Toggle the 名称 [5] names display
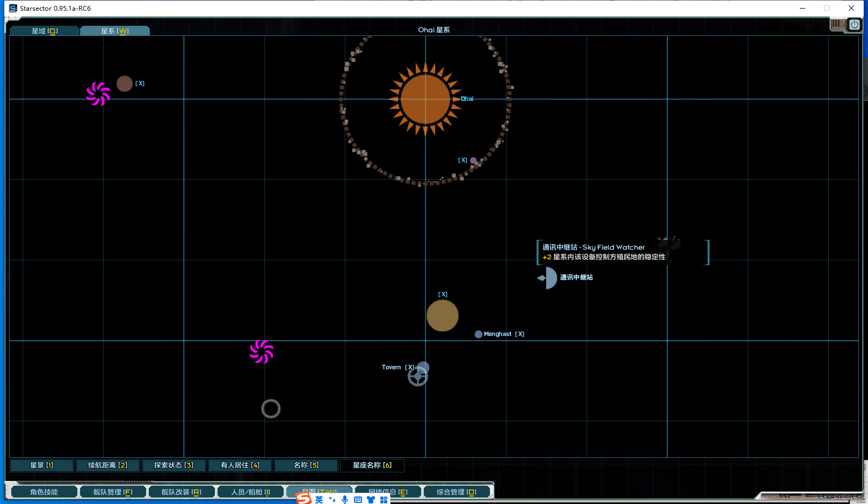Image resolution: width=868 pixels, height=504 pixels. [x=306, y=465]
